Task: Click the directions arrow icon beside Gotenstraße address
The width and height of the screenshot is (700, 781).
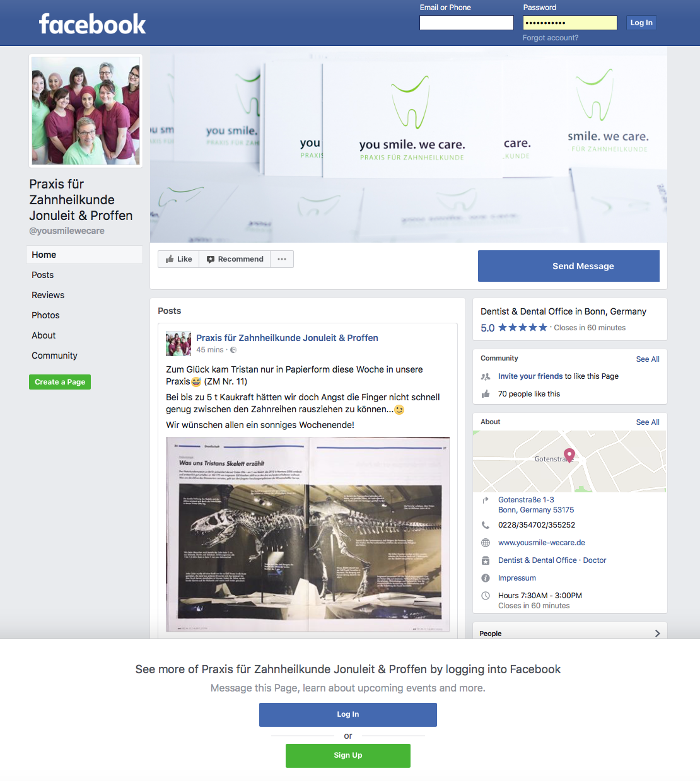Action: tap(486, 500)
